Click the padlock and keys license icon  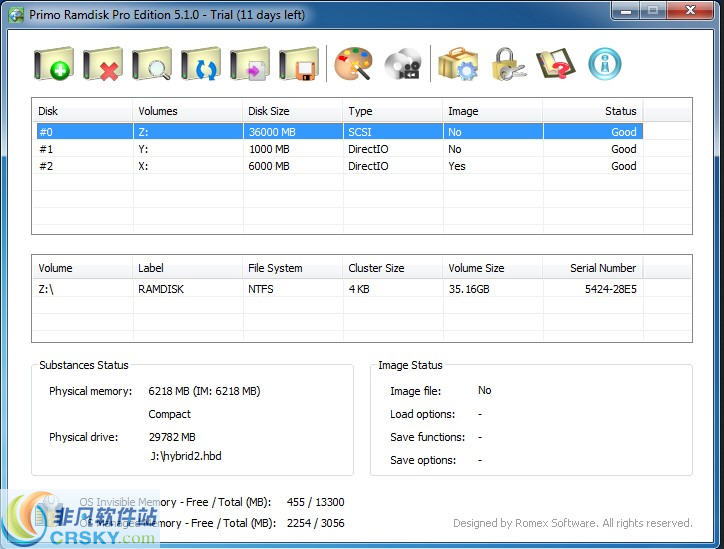508,64
